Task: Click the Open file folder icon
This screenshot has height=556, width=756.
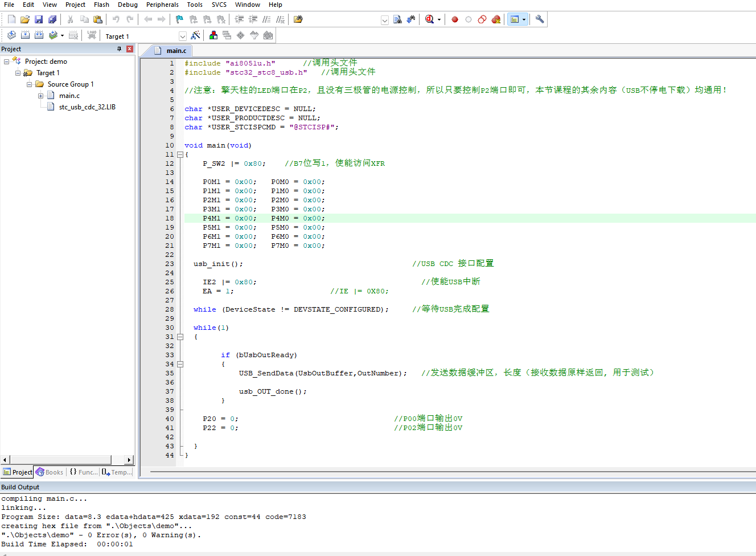Action: (x=25, y=19)
